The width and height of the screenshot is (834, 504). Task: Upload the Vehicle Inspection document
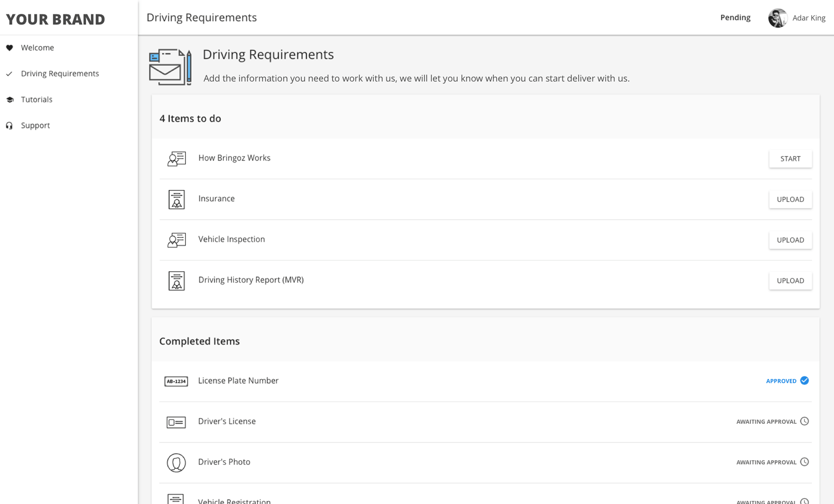point(790,240)
